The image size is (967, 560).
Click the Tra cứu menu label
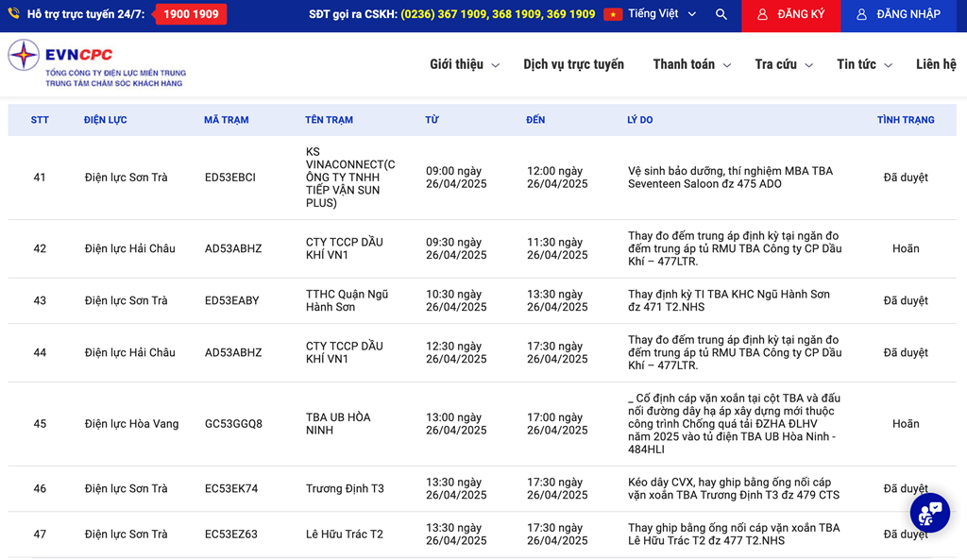coord(776,64)
